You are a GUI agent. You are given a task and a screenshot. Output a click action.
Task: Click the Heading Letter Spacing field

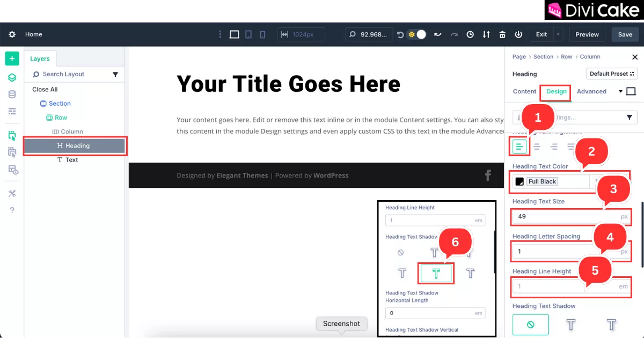click(572, 252)
